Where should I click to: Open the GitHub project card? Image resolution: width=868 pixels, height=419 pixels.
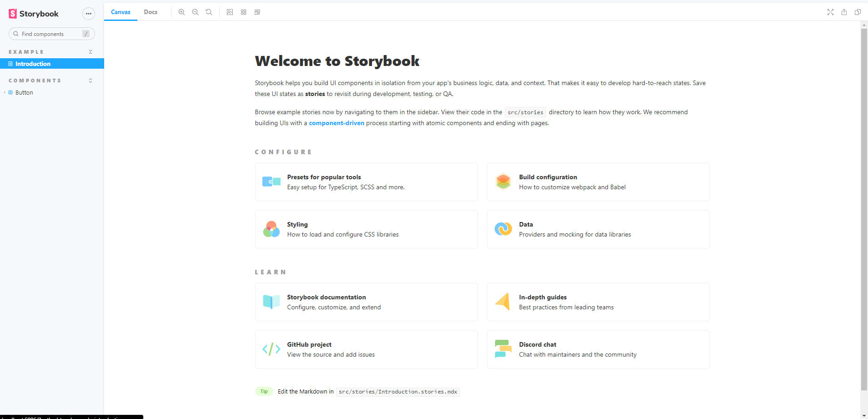point(366,349)
